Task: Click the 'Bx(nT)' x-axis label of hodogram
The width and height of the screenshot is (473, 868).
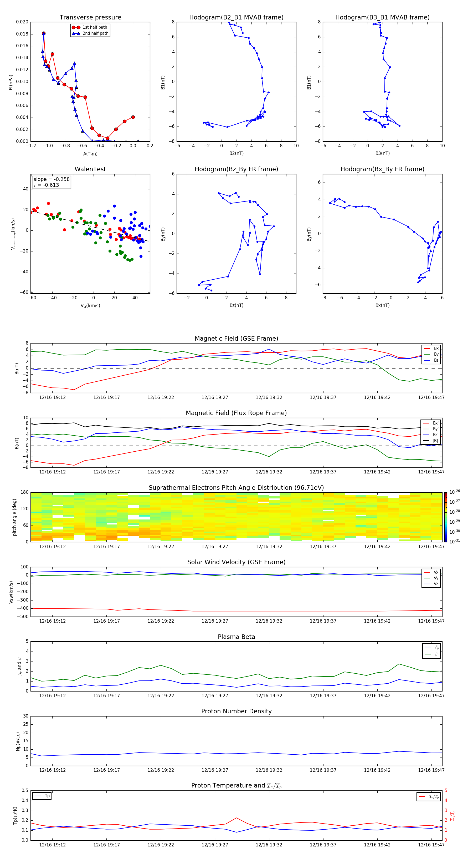Action: [382, 305]
